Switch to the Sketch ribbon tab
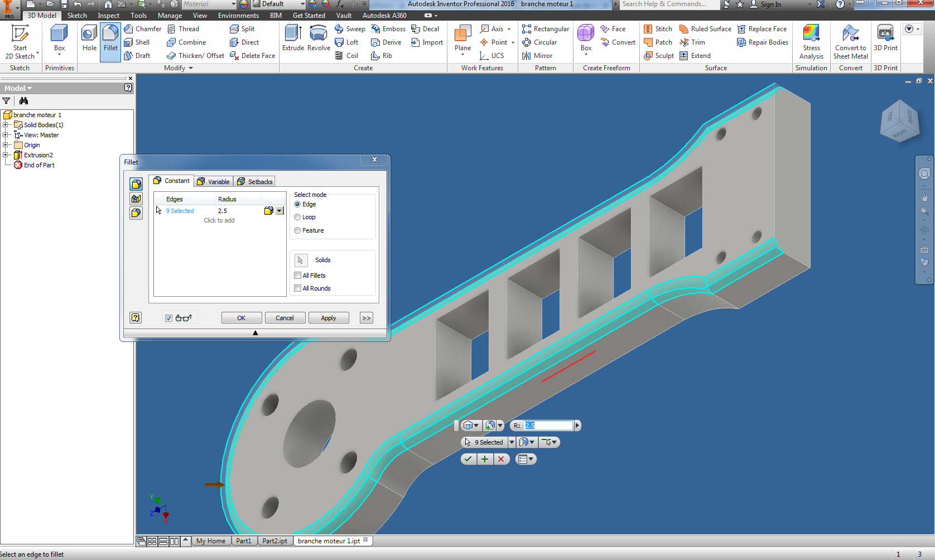 pyautogui.click(x=77, y=16)
